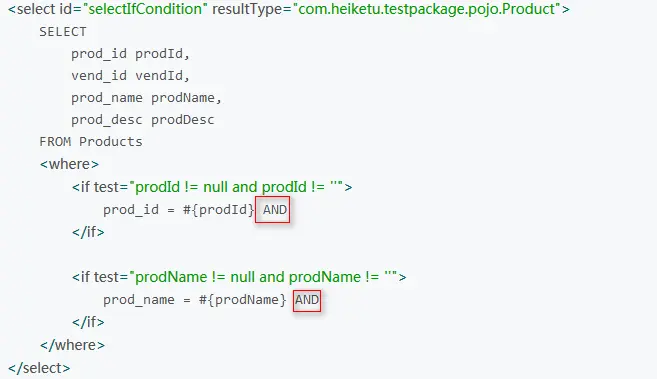Click the closing select tag
657x379 pixels.
coord(39,368)
